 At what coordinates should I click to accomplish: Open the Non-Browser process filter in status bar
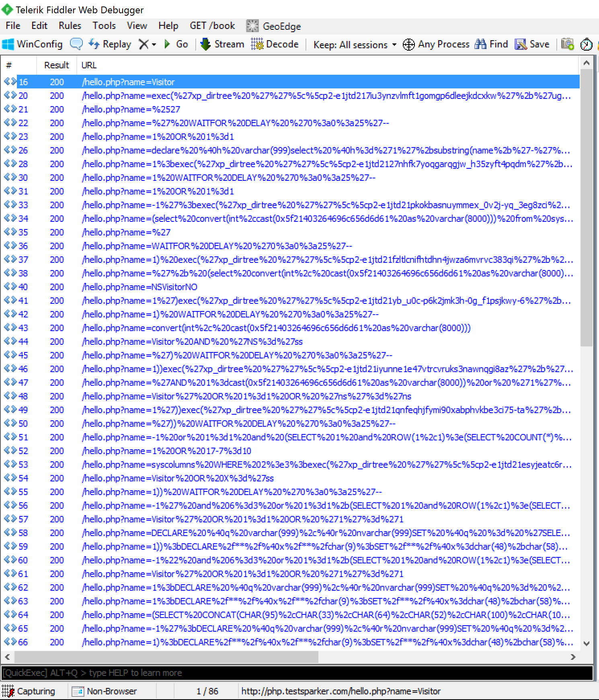(105, 691)
